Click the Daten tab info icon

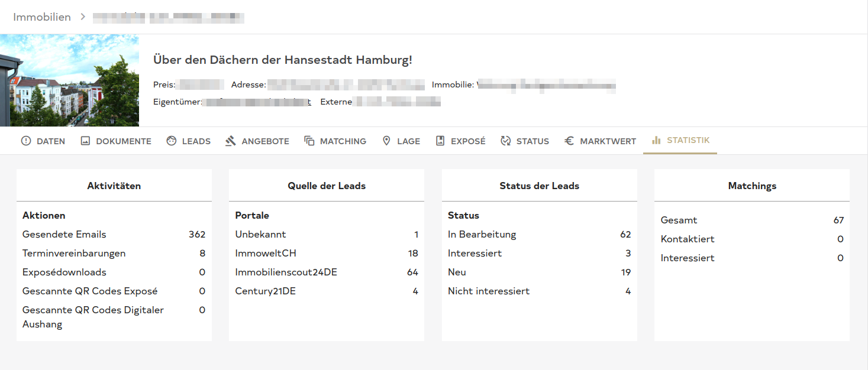(x=26, y=141)
